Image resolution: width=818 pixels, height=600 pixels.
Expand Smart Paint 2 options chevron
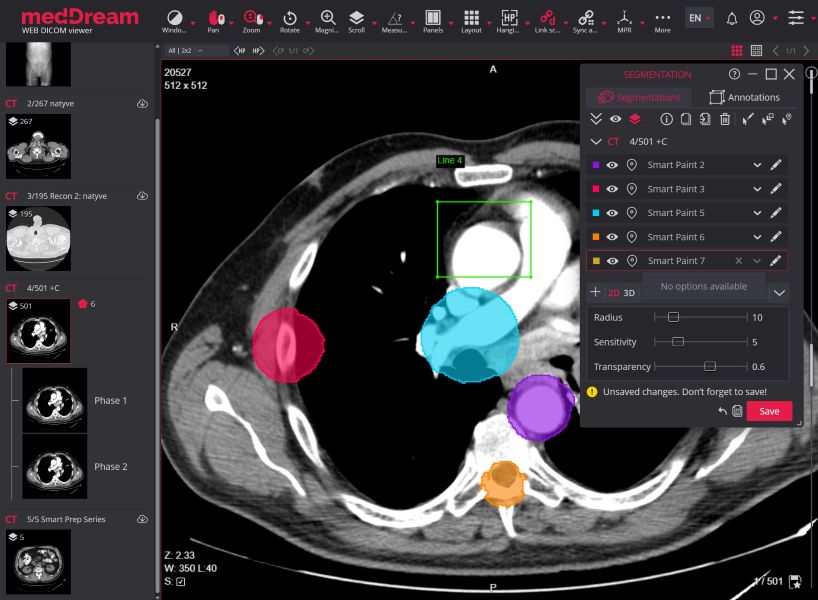(x=757, y=165)
